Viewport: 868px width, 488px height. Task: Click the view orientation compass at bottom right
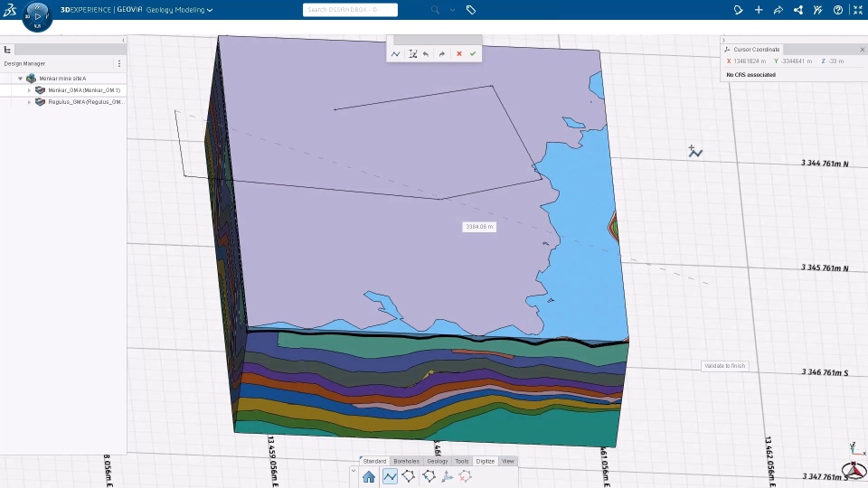(x=854, y=470)
